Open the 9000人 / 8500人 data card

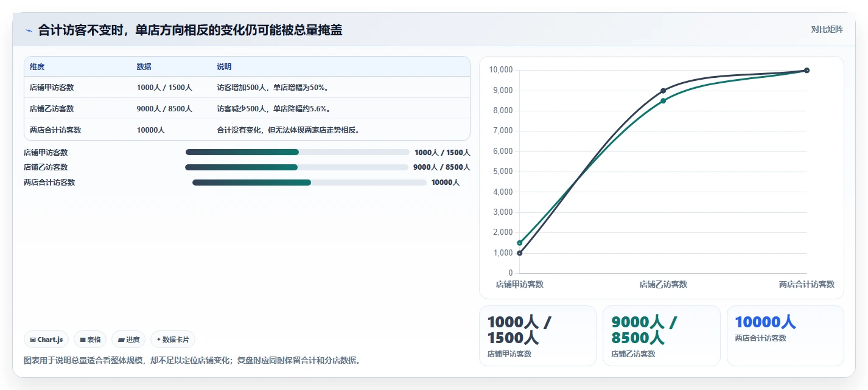tap(662, 336)
